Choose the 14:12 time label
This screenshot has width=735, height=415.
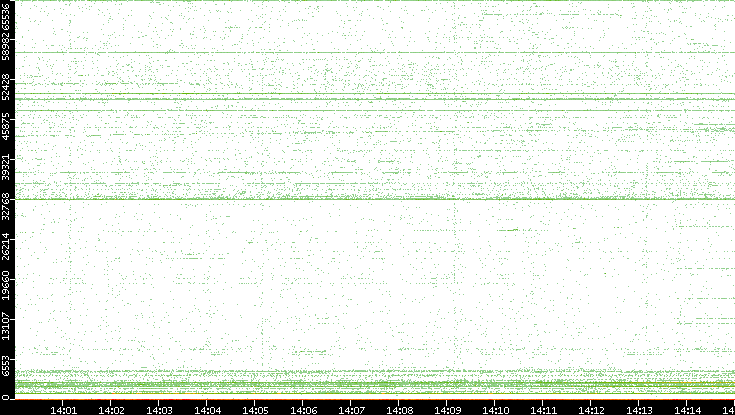pos(592,411)
